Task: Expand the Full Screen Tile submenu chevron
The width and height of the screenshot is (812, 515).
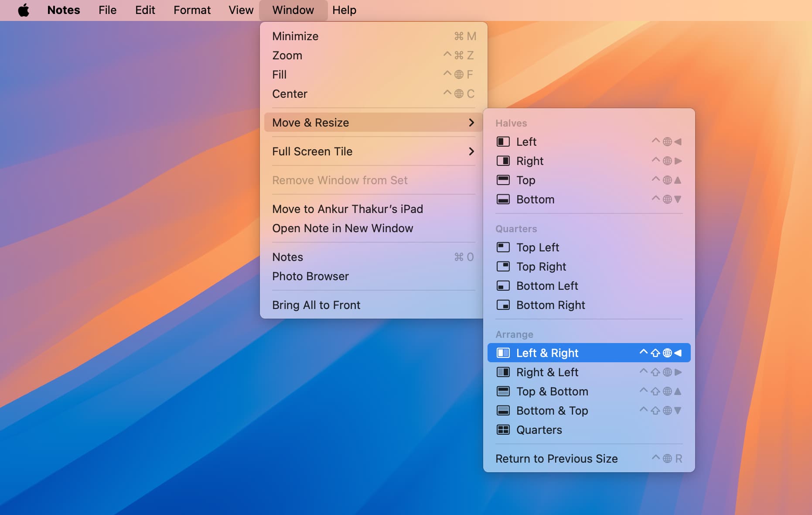Action: tap(471, 151)
